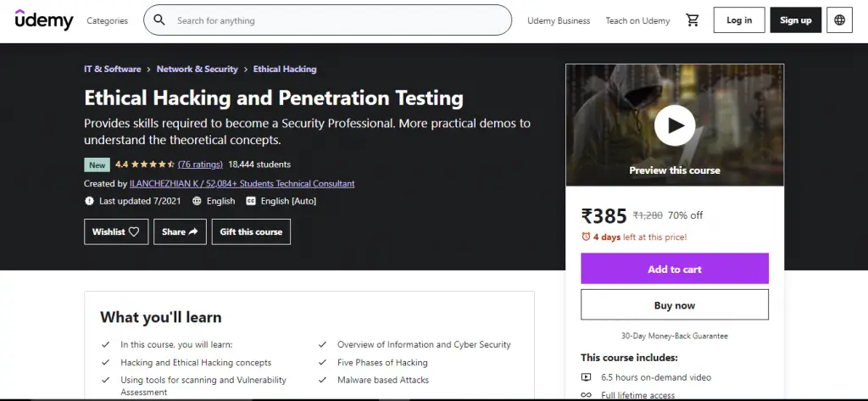Go to Network & Security breadcrumb
Image resolution: width=868 pixels, height=401 pixels.
pos(198,70)
